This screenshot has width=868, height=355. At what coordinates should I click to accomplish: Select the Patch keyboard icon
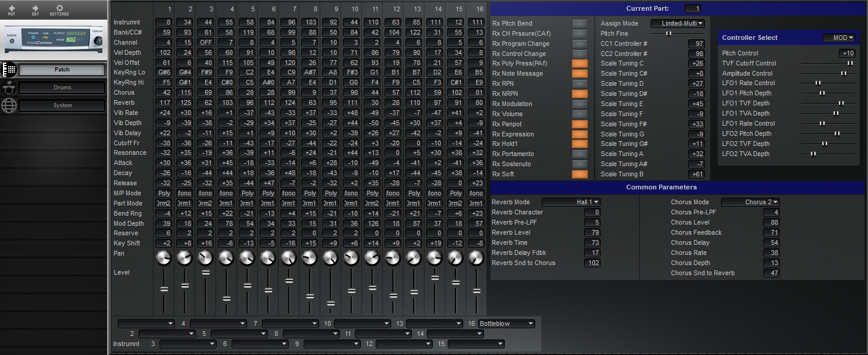tap(9, 69)
